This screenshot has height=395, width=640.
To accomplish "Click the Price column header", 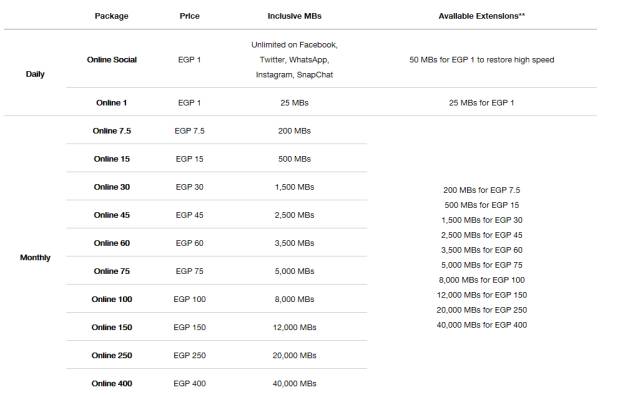I will coord(189,16).
